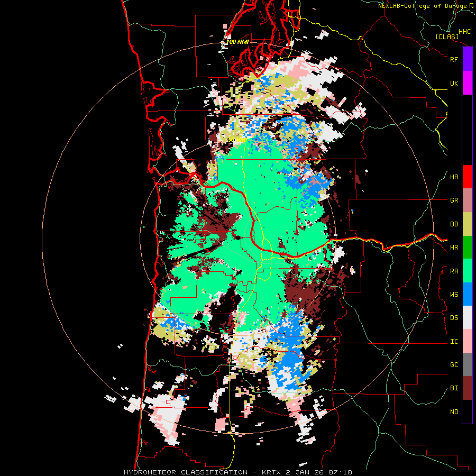Click the [CLAS] units label
Screen dimensions: 476x476
447,36
